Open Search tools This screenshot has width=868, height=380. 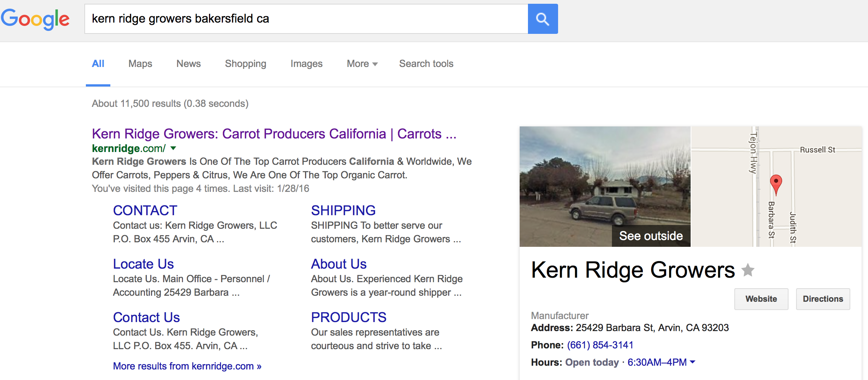426,64
